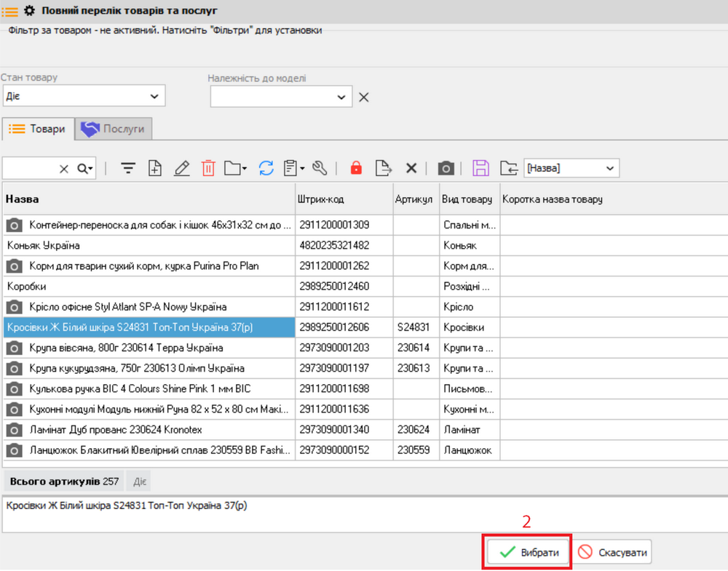Click the pencil edit icon
This screenshot has height=571, width=728.
[x=182, y=169]
